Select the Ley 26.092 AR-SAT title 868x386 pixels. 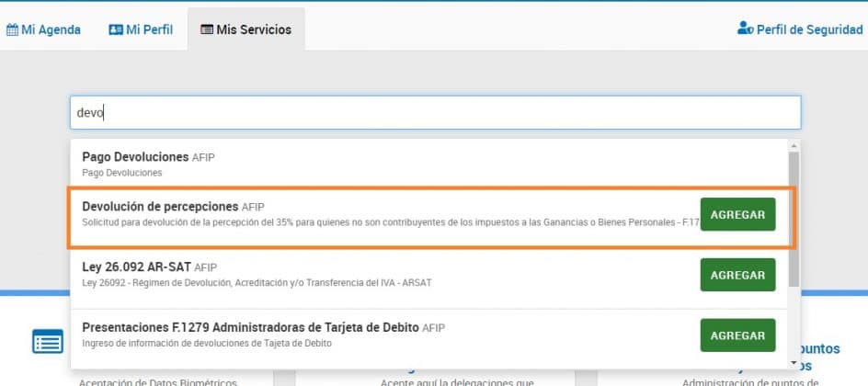tap(136, 267)
